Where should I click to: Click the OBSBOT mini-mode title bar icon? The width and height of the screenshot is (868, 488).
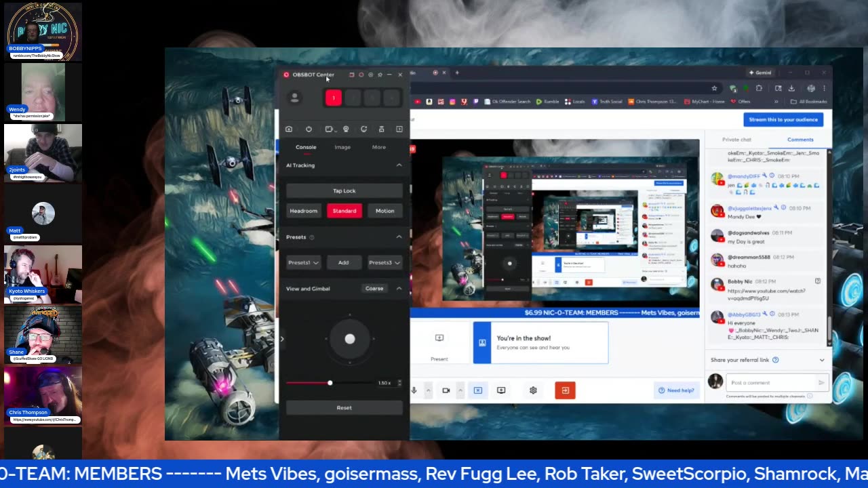pos(351,75)
